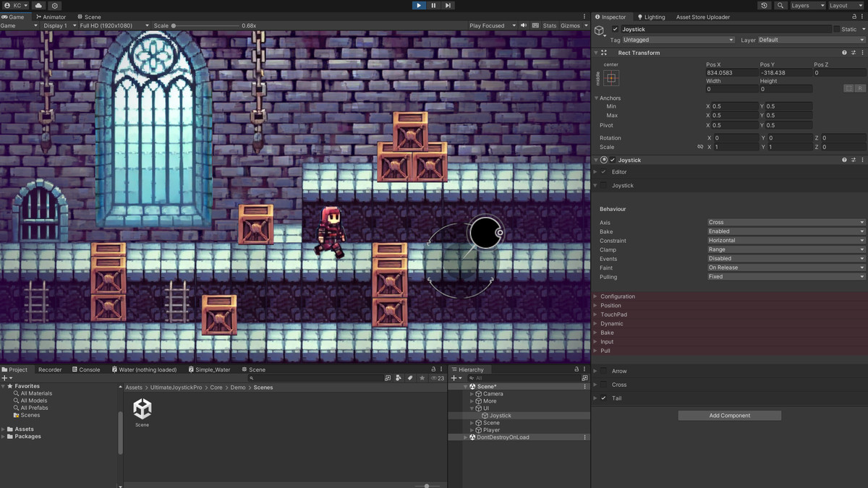Viewport: 868px width, 488px height.
Task: Click the Add Component button
Action: coord(729,416)
